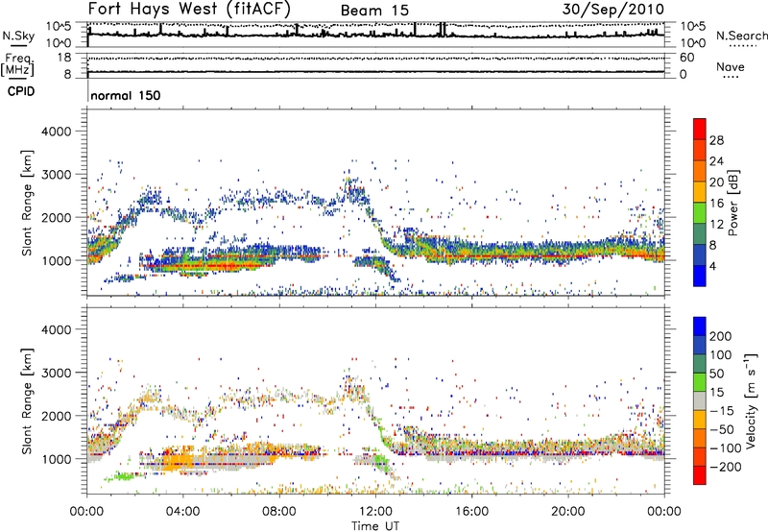Click the '4000' tick of the power panel
This screenshot has height=532, width=768.
(x=56, y=132)
